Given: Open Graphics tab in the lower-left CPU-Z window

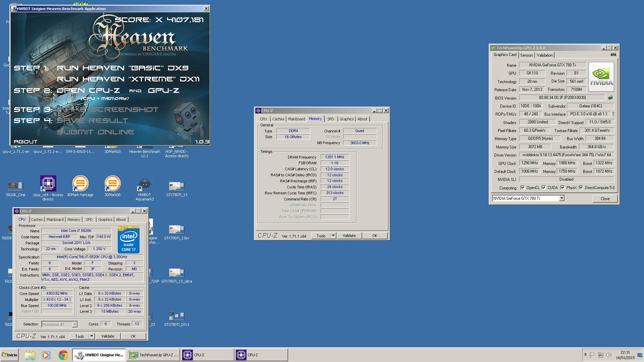Looking at the screenshot, I should pos(105,220).
